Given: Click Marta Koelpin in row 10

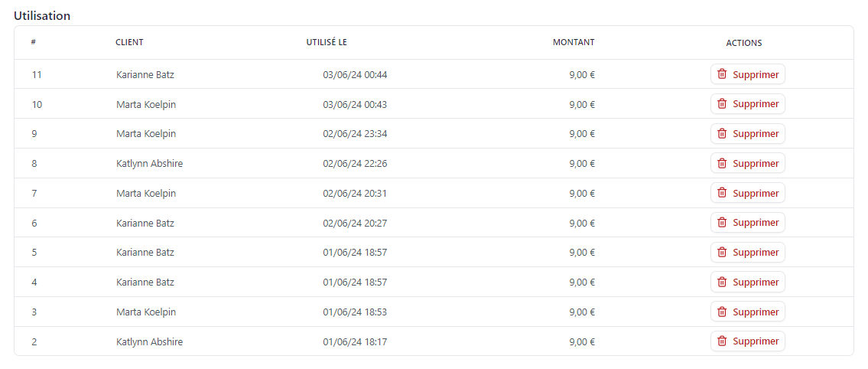Looking at the screenshot, I should (146, 105).
